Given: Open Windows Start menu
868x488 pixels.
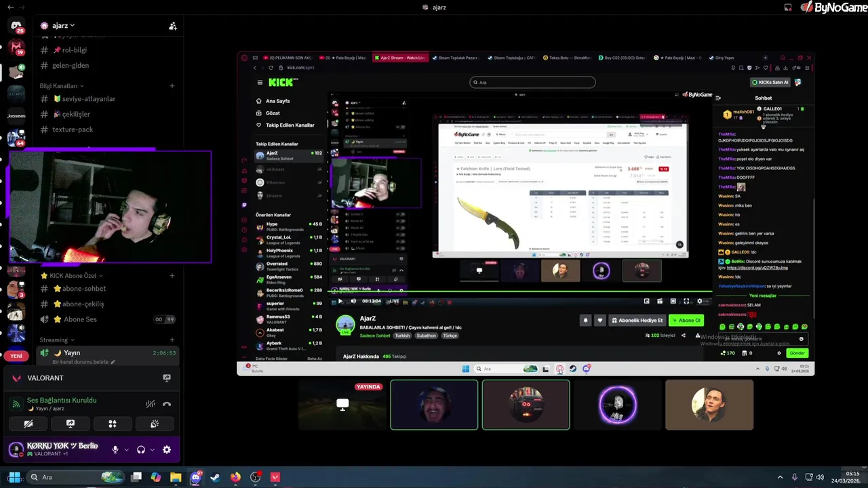Looking at the screenshot, I should point(14,477).
